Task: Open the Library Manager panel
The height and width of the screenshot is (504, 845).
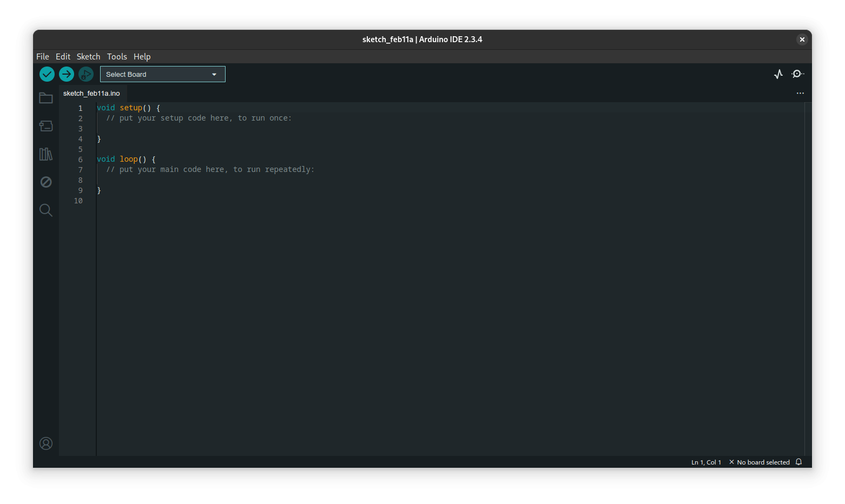Action: (46, 154)
